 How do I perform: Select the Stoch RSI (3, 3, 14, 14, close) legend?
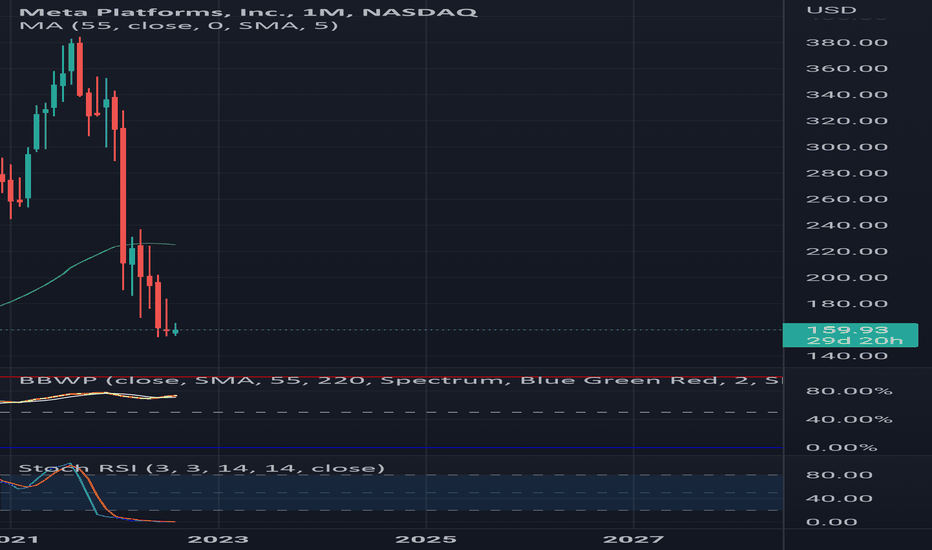click(x=201, y=469)
